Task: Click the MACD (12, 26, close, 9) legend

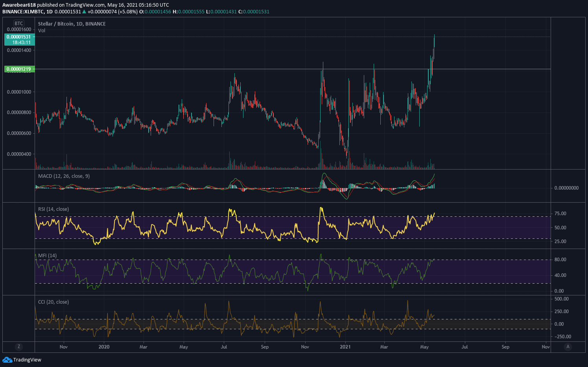Action: pyautogui.click(x=64, y=176)
